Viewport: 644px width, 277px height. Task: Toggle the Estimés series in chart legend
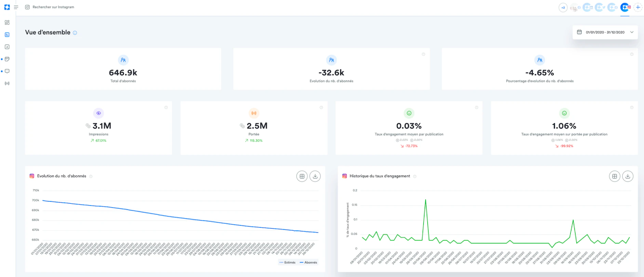pyautogui.click(x=287, y=263)
